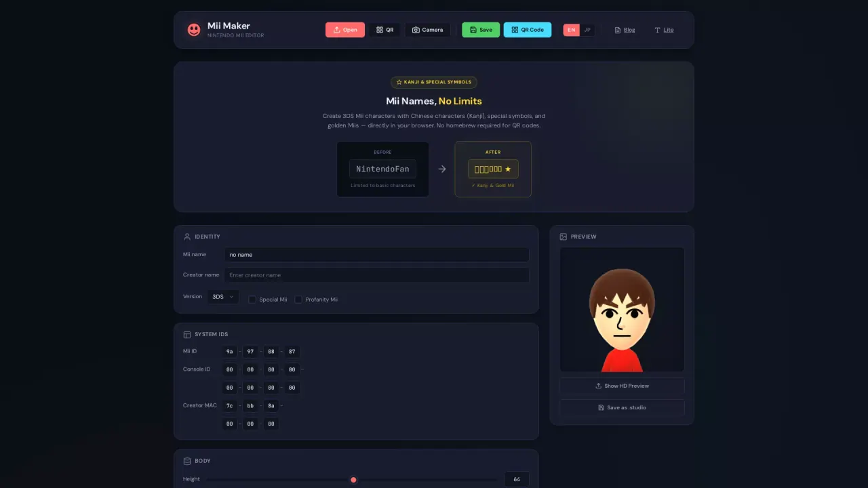This screenshot has height=488, width=868.
Task: Select Mii ID byte field 97
Action: [x=250, y=352]
